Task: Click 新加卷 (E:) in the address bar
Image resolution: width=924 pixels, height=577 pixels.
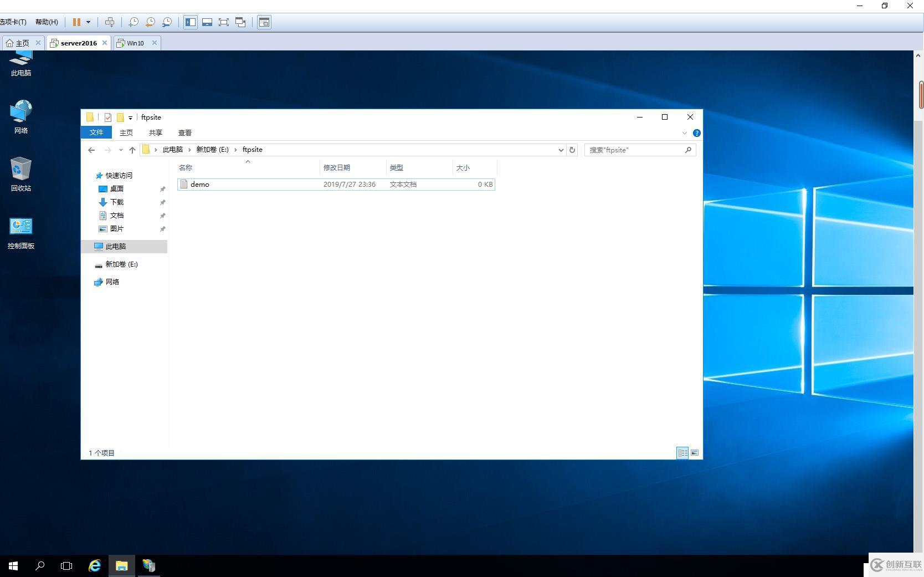Action: click(212, 150)
